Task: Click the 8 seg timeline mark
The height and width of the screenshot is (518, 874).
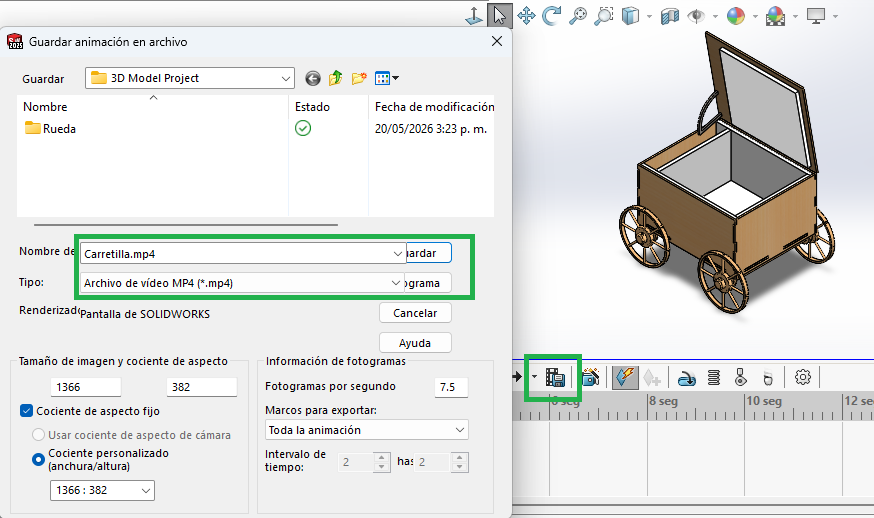Action: click(663, 401)
